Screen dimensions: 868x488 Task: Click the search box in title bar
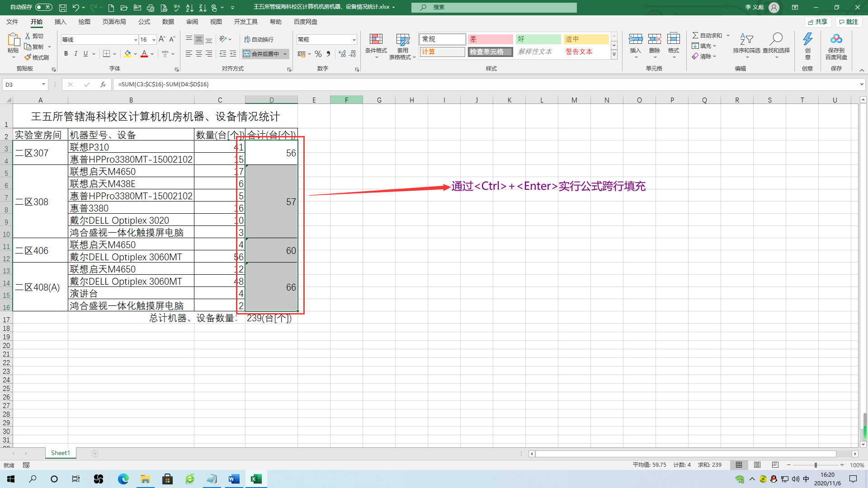pyautogui.click(x=494, y=7)
